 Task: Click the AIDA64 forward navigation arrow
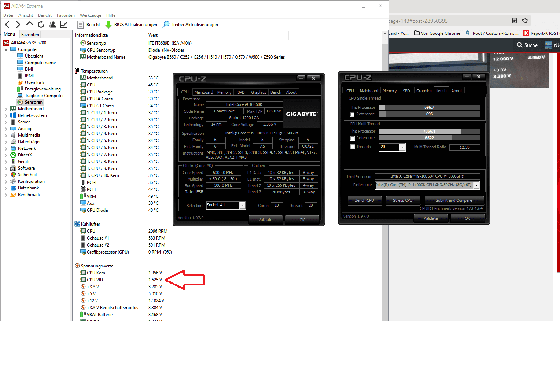(18, 25)
